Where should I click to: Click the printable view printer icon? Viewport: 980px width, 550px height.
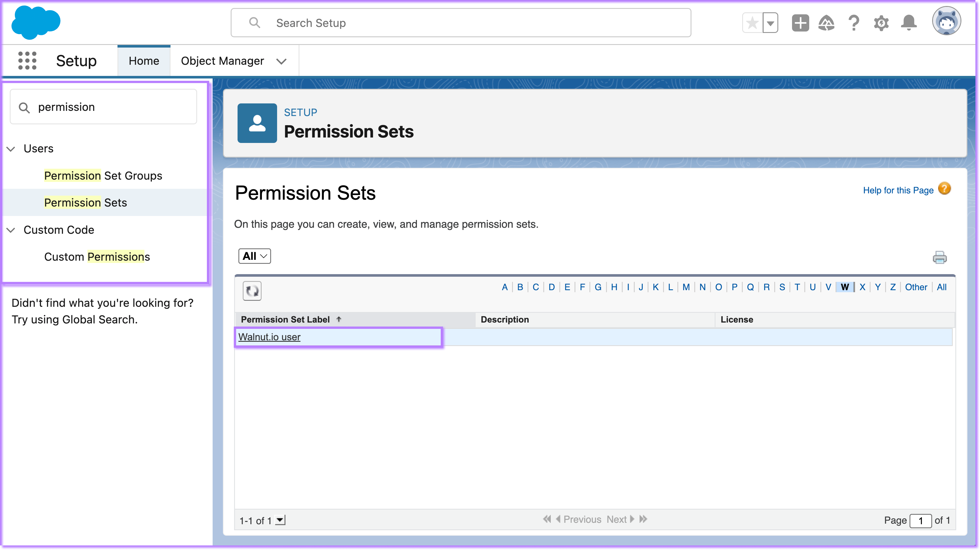coord(940,258)
